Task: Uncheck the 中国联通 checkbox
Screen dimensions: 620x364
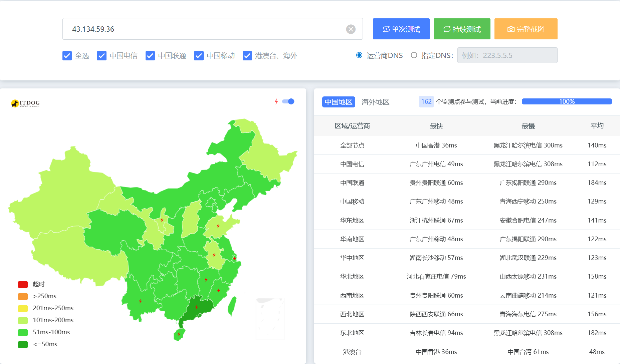Action: (150, 56)
